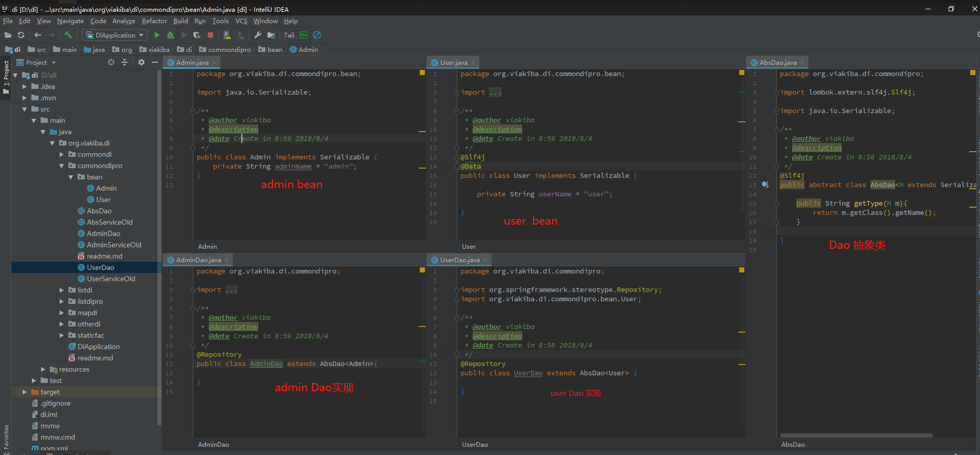Open the AVD Manager phone icon
980x455 pixels.
click(227, 35)
